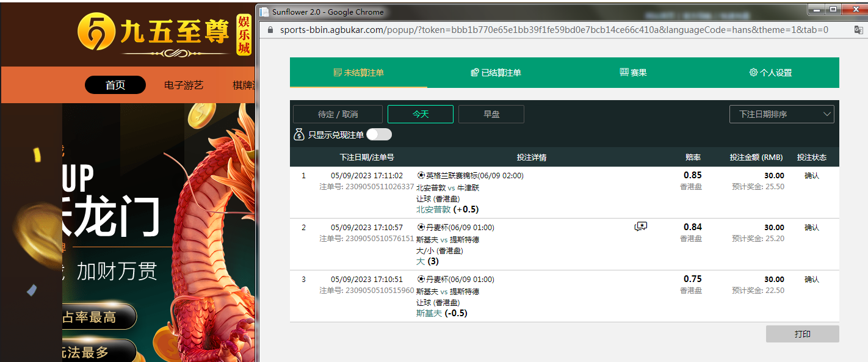Toggle the 只显示兑现注单 switch
Viewport: 868px width, 362px height.
[379, 135]
